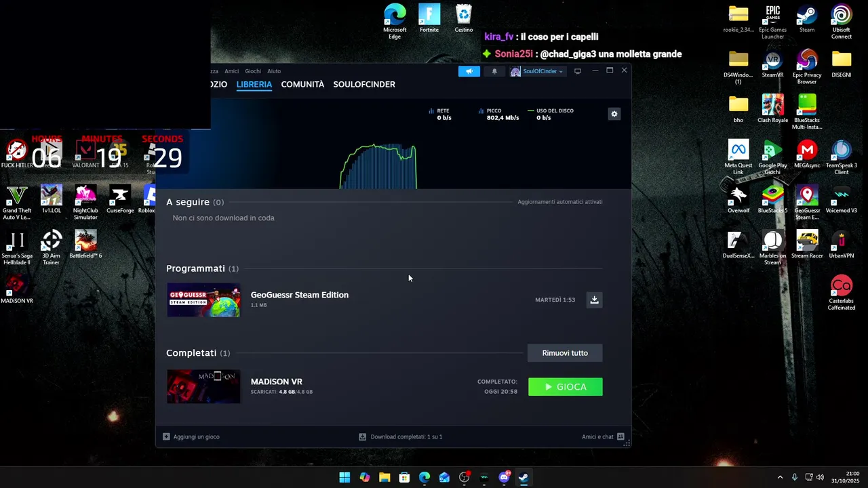Select the Meta Quest Link desktop icon

738,157
